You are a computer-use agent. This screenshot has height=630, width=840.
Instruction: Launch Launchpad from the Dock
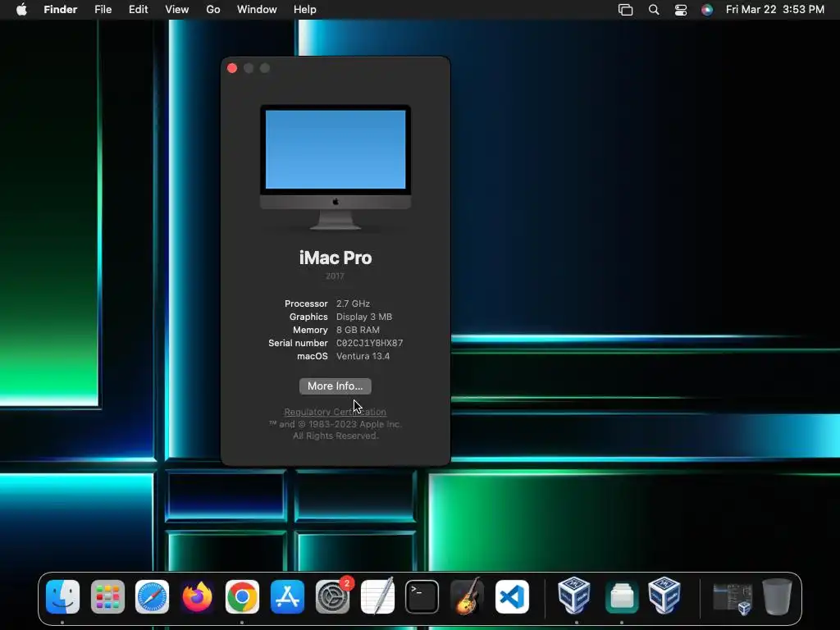pos(107,596)
